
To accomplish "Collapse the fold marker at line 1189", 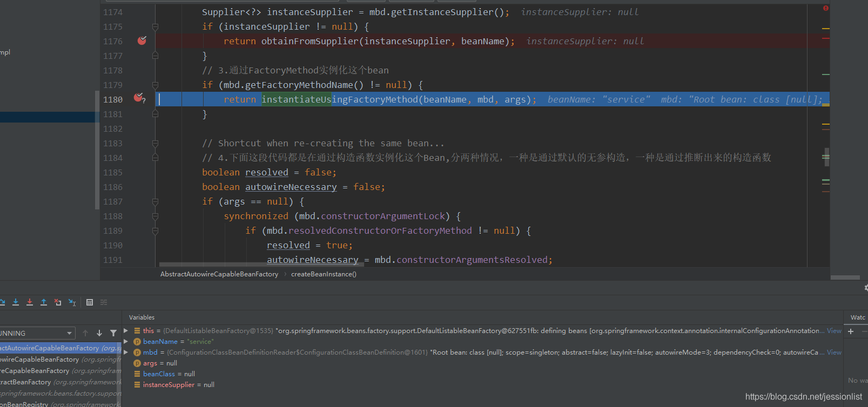I will [155, 230].
